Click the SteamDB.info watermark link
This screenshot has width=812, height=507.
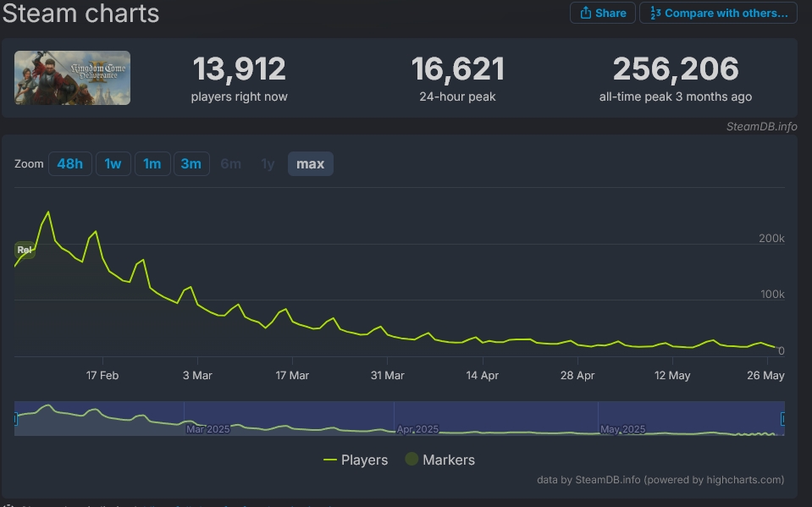[761, 126]
